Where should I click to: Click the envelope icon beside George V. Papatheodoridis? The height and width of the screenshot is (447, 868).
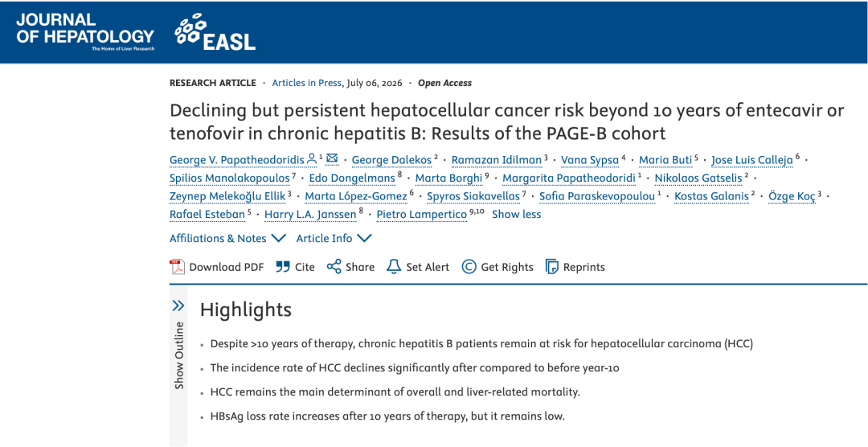click(x=332, y=159)
